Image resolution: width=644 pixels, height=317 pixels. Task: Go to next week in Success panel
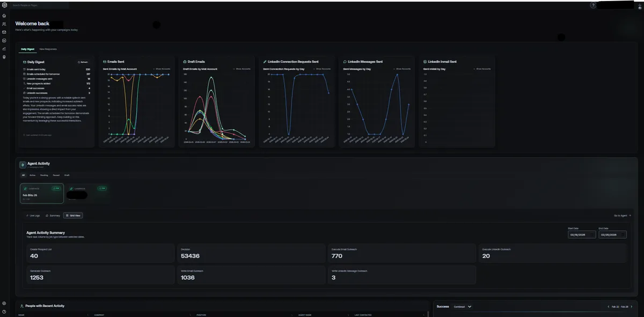tap(631, 307)
